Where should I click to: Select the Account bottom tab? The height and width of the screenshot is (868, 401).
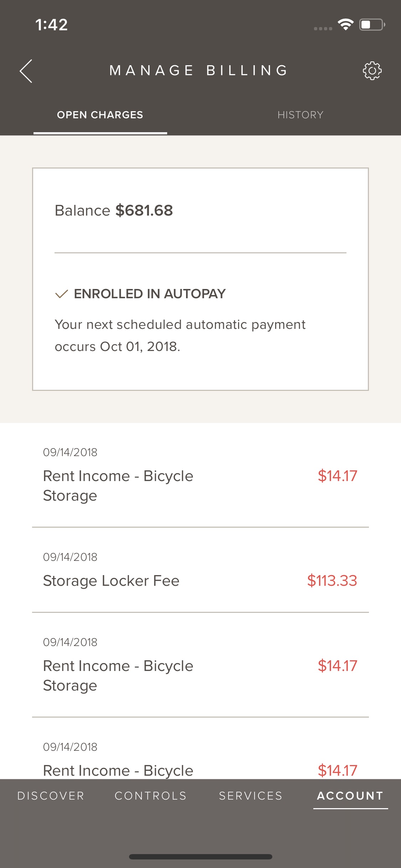coord(350,796)
